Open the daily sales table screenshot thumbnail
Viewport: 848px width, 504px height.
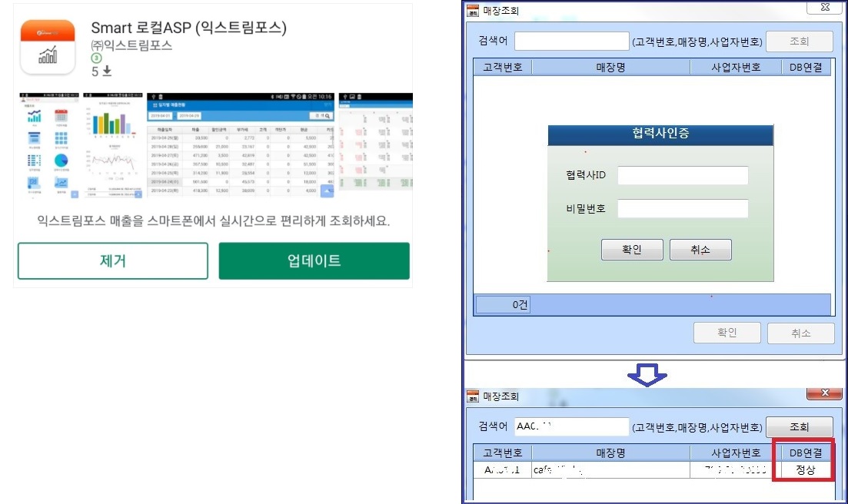coord(241,145)
